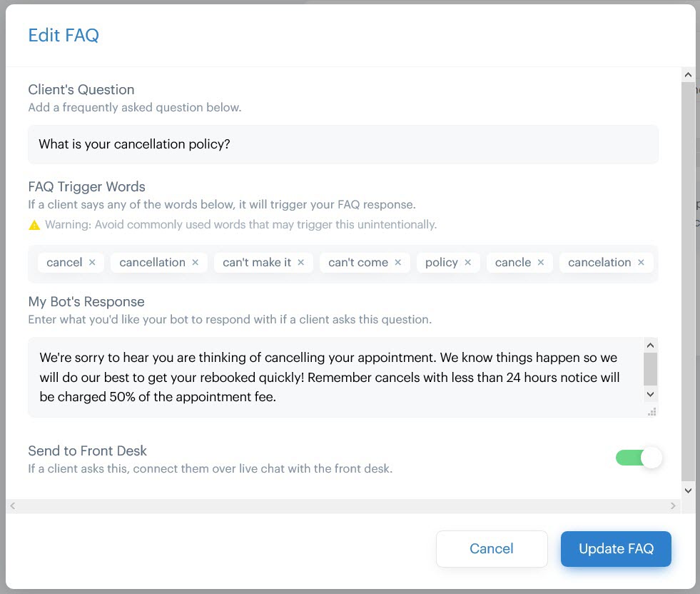Image resolution: width=700 pixels, height=594 pixels.
Task: Click the yellow warning triangle icon
Action: (x=34, y=224)
